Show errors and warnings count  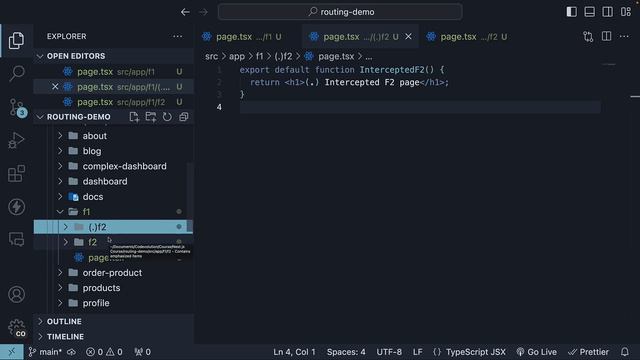tap(104, 352)
